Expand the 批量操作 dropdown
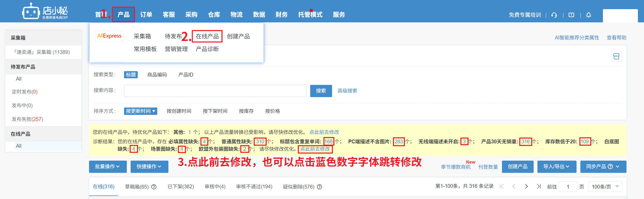 (108, 166)
